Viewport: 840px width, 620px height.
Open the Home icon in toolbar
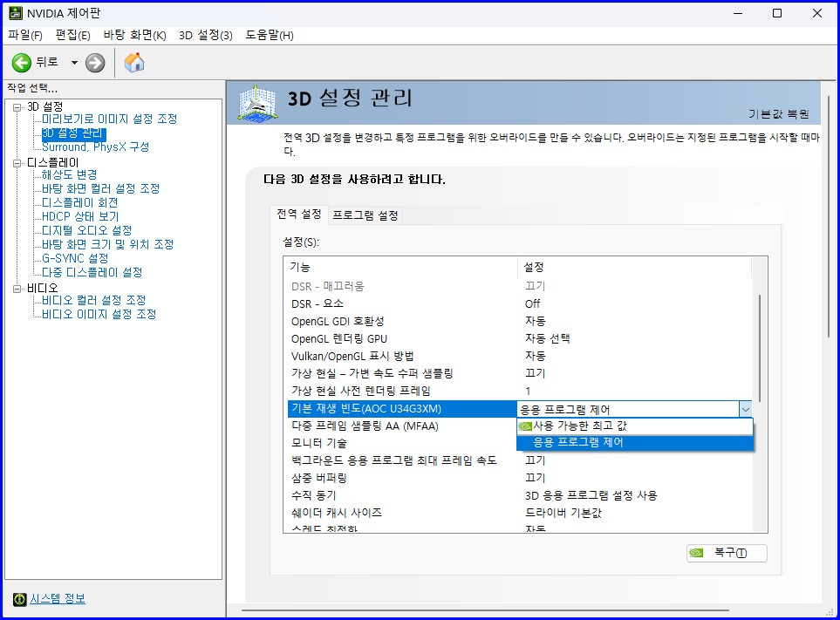click(x=134, y=62)
